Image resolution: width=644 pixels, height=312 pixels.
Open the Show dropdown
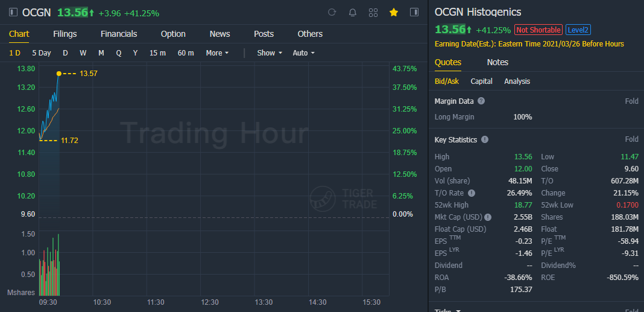[270, 53]
